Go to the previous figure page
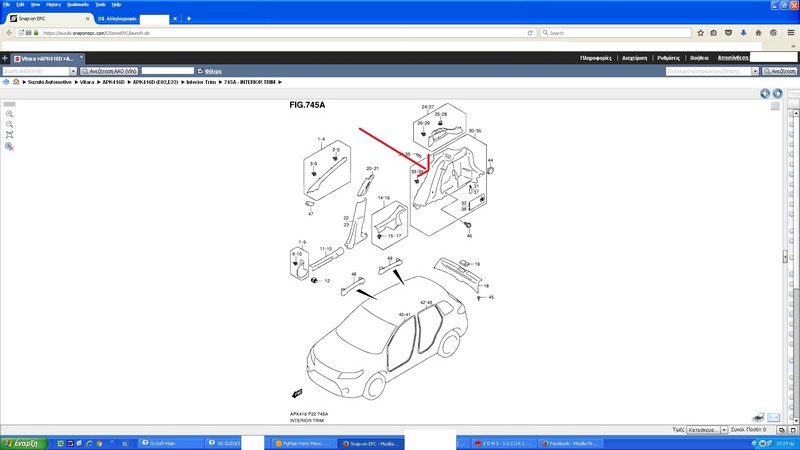 click(x=765, y=93)
